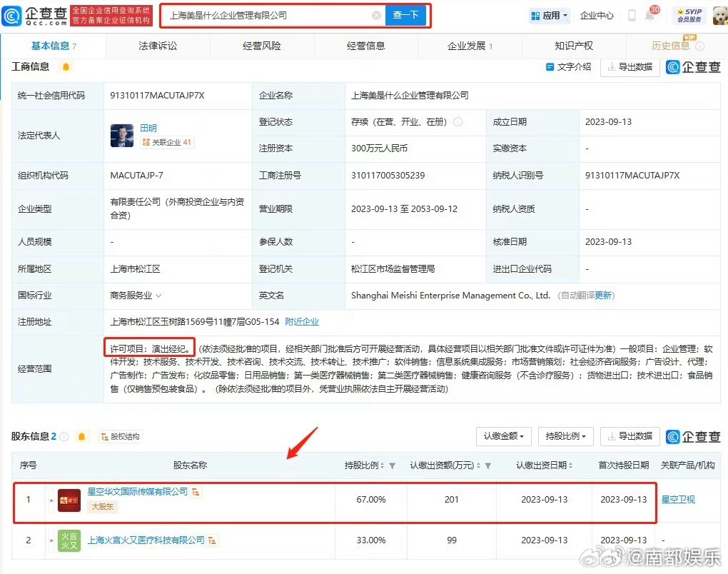Expand 商务服务业 industry chevron
The width and height of the screenshot is (728, 574).
point(158,296)
